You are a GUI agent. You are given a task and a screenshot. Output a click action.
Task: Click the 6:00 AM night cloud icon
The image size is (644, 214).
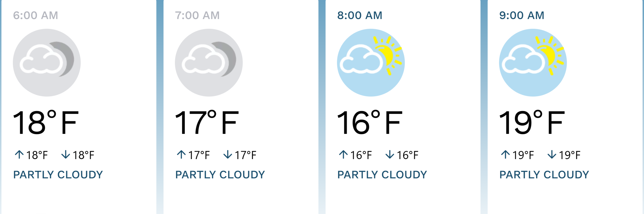pos(47,63)
